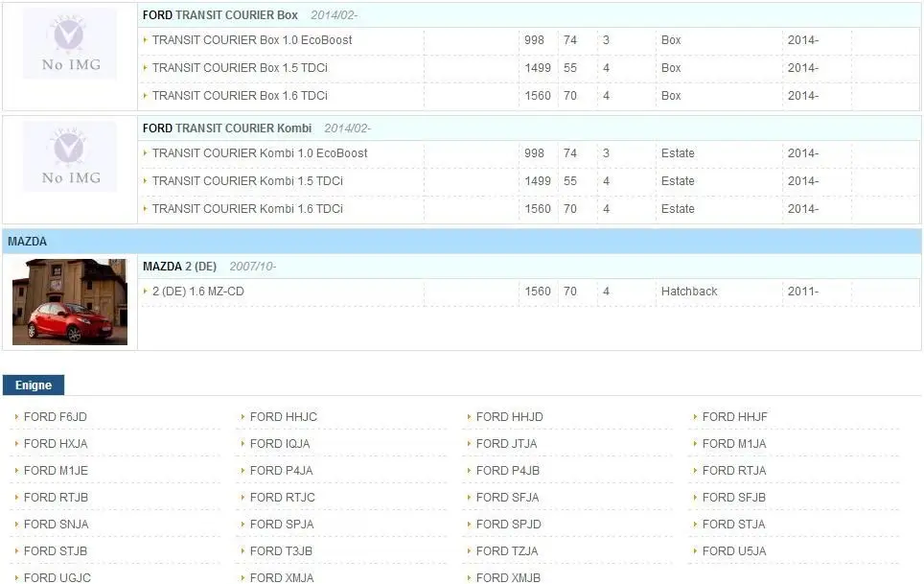Open engine FORD T3JB
Image resolution: width=924 pixels, height=584 pixels.
(281, 551)
